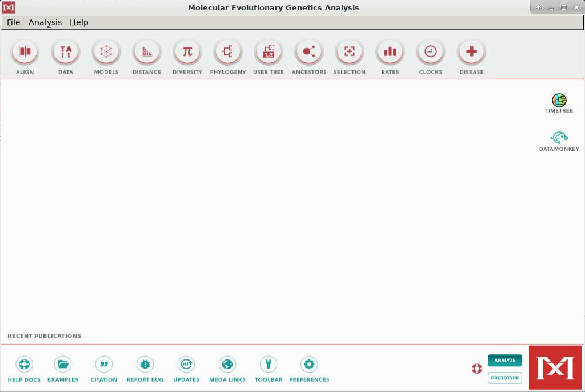The height and width of the screenshot is (392, 585).
Task: Open the File menu
Action: pyautogui.click(x=13, y=22)
